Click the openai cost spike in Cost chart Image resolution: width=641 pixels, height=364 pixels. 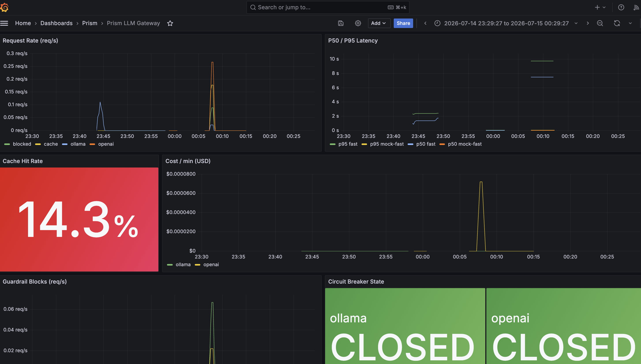(481, 182)
